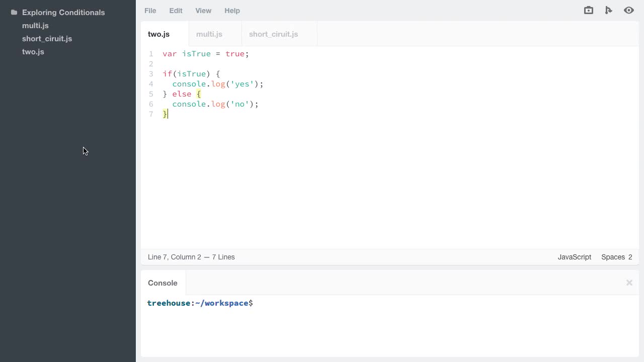This screenshot has height=362, width=644.
Task: Open the File menu
Action: (x=150, y=11)
